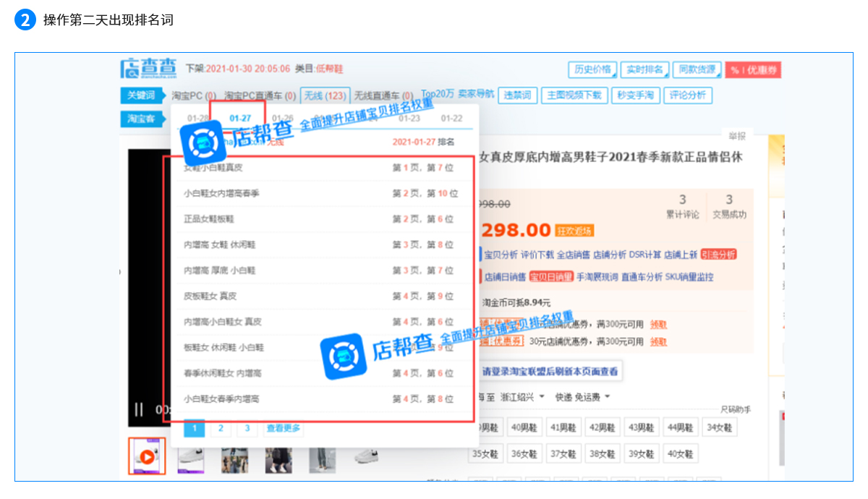This screenshot has height=499, width=868.
Task: Open the 手淘展现词 link
Action: coord(597,276)
